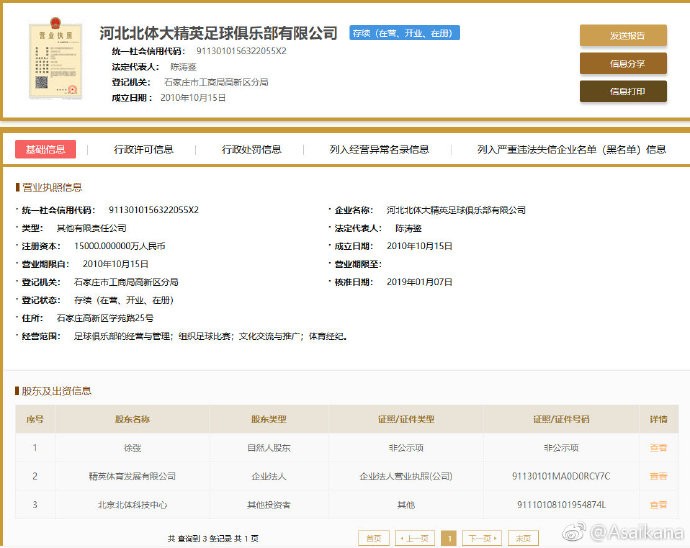Click the 信息分享 button
The height and width of the screenshot is (548, 690).
click(x=623, y=64)
